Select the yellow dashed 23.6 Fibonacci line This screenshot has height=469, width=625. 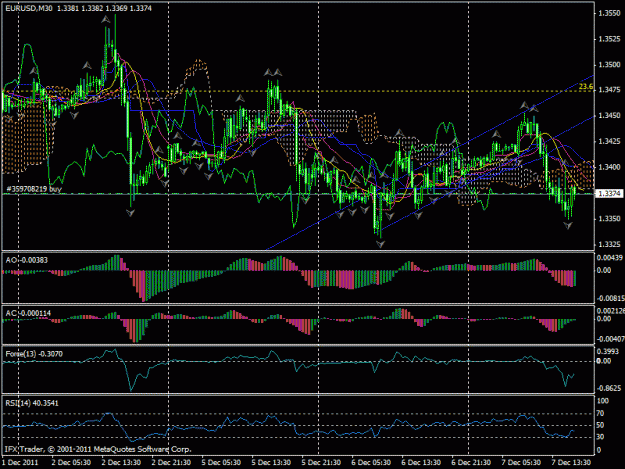pyautogui.click(x=298, y=91)
